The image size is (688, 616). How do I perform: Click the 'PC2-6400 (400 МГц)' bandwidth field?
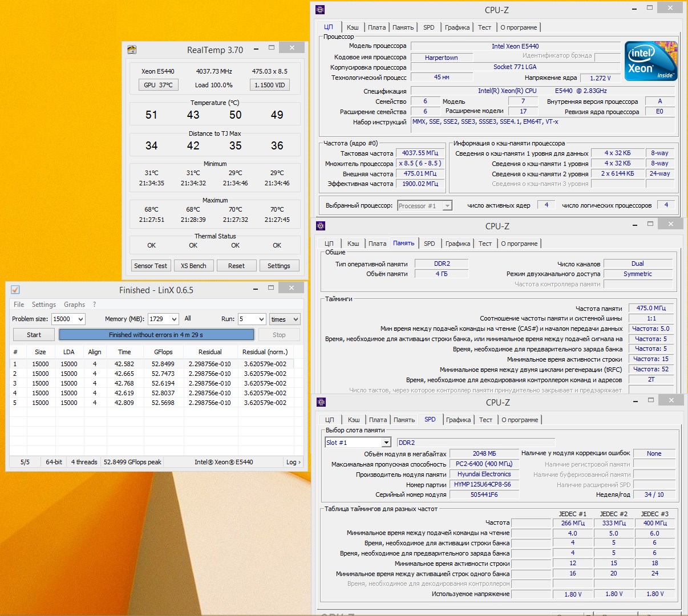click(x=484, y=464)
